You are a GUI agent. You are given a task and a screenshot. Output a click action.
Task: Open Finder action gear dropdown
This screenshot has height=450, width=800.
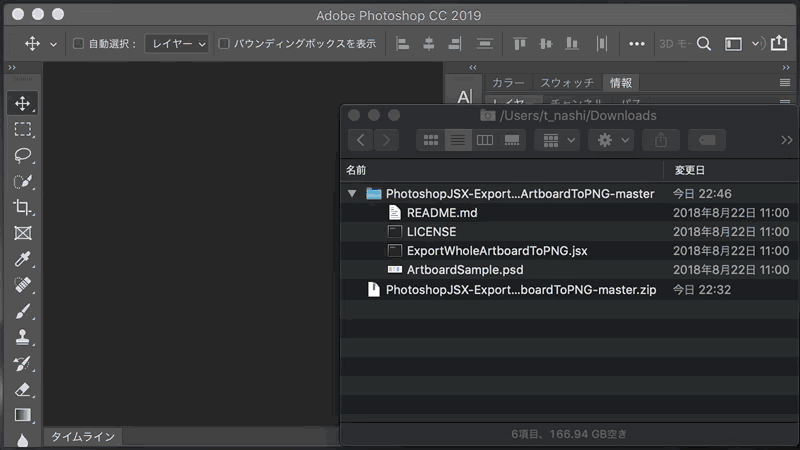click(x=611, y=140)
